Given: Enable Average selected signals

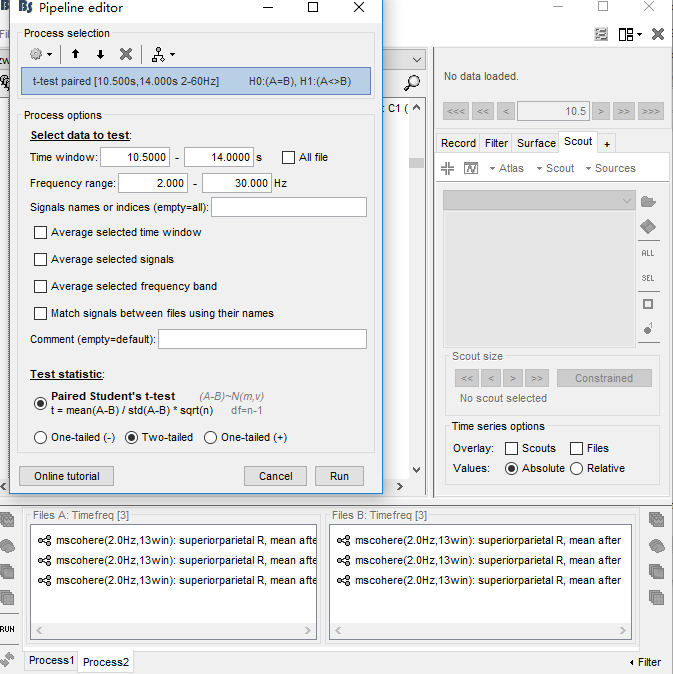Looking at the screenshot, I should coord(40,259).
